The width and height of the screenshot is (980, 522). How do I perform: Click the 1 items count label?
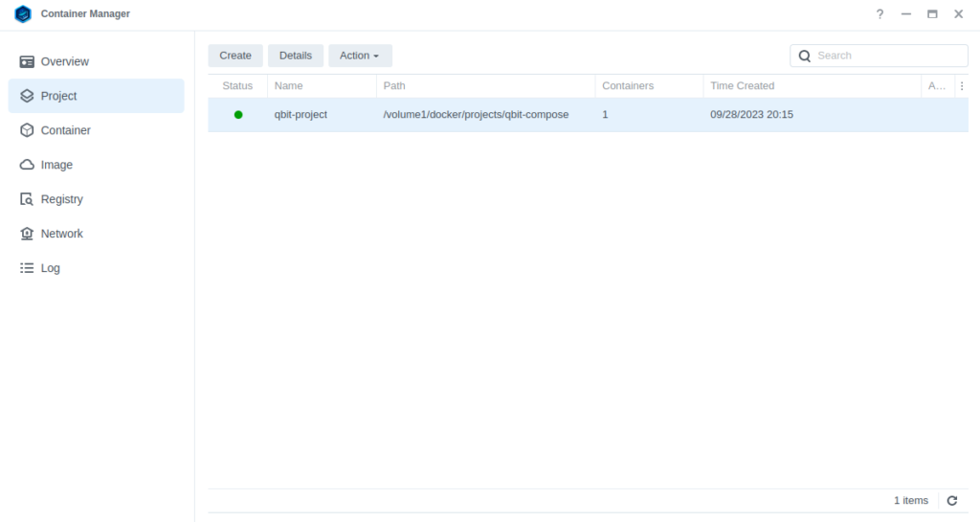point(911,501)
